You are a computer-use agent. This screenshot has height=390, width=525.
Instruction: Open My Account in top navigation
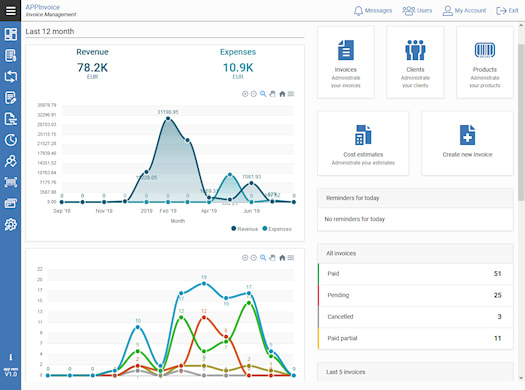pyautogui.click(x=464, y=11)
